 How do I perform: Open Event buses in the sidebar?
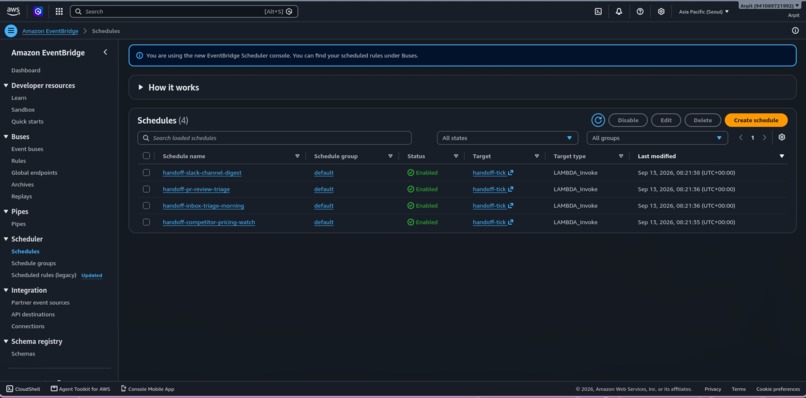(x=27, y=149)
